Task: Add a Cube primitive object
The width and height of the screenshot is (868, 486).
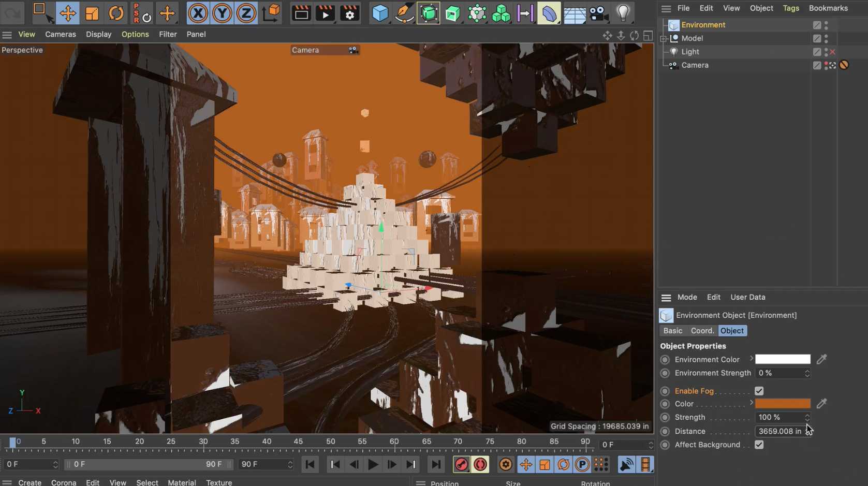Action: pyautogui.click(x=380, y=13)
